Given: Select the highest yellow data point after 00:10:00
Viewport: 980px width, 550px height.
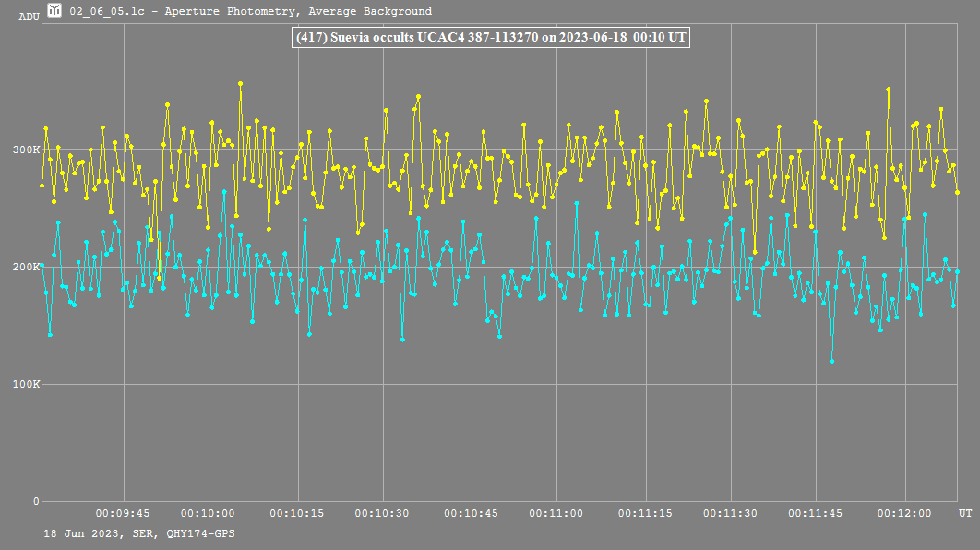Looking at the screenshot, I should (x=240, y=83).
